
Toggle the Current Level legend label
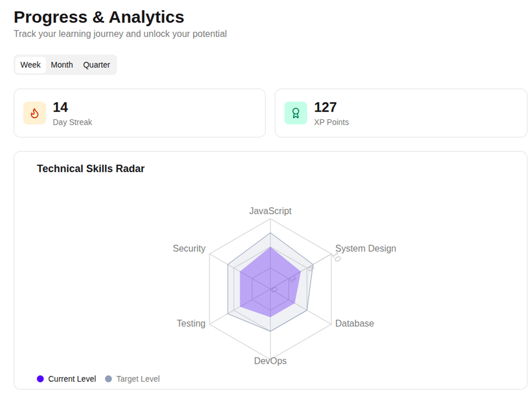72,379
